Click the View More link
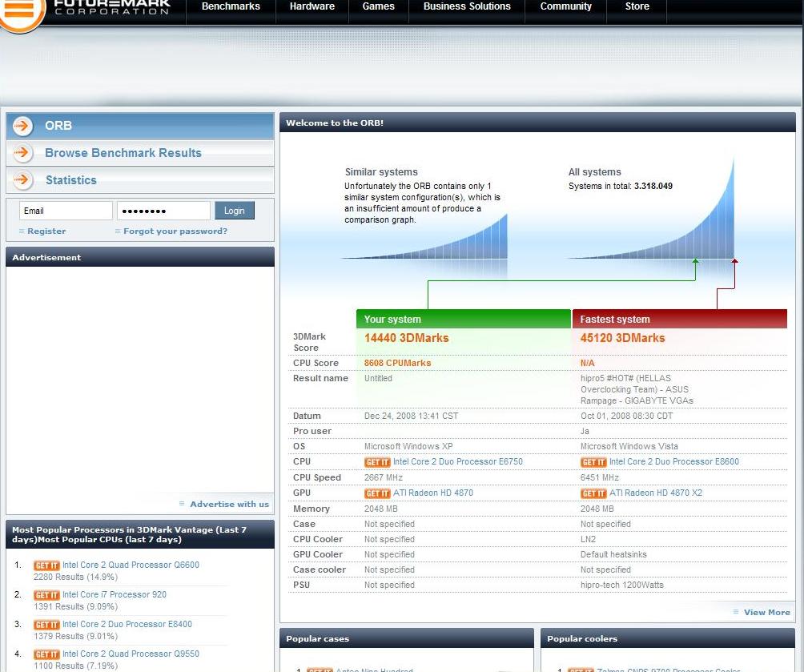Viewport: 804px width, 672px height. (x=766, y=613)
